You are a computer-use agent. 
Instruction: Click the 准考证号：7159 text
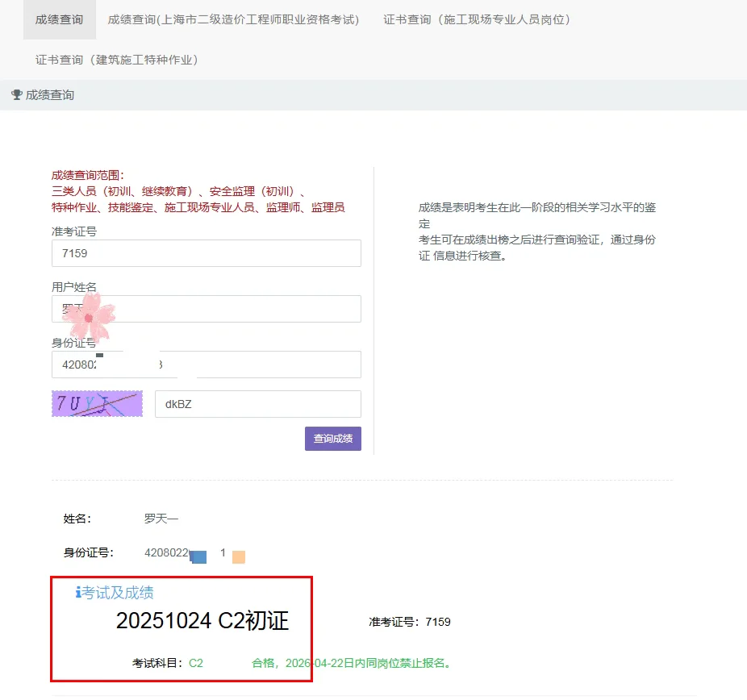click(408, 622)
